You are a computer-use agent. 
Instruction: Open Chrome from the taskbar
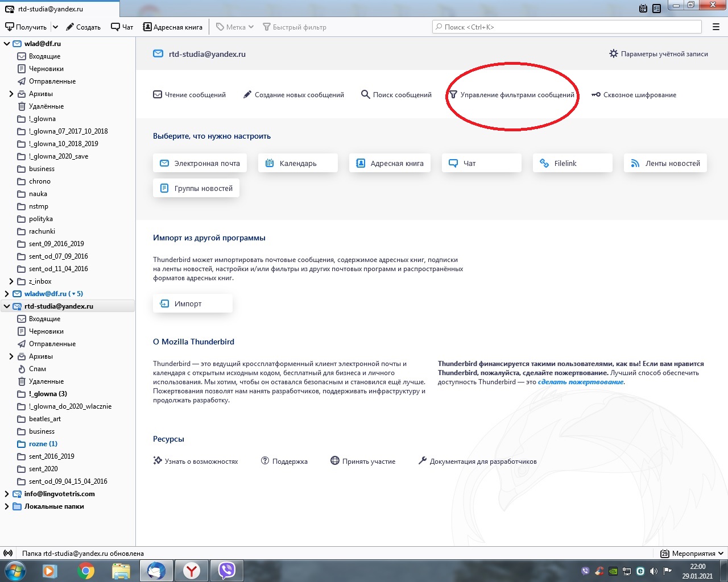86,571
